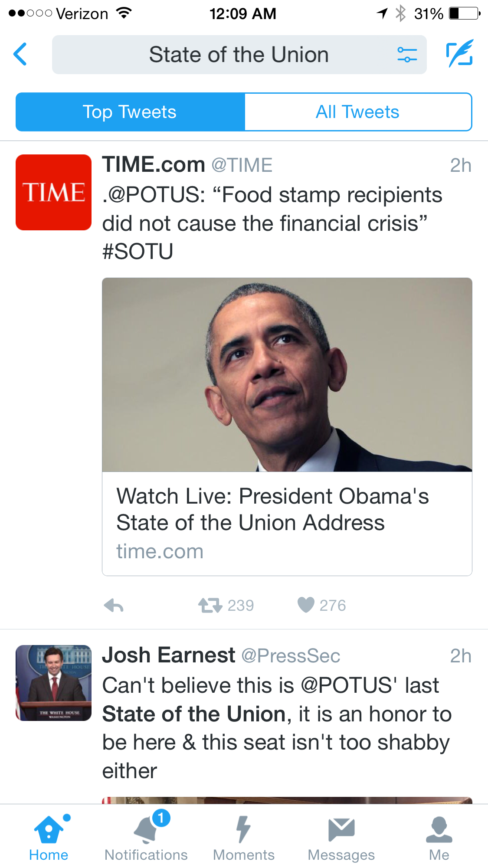Select the Top Tweets tab
The image size is (488, 868).
(130, 112)
